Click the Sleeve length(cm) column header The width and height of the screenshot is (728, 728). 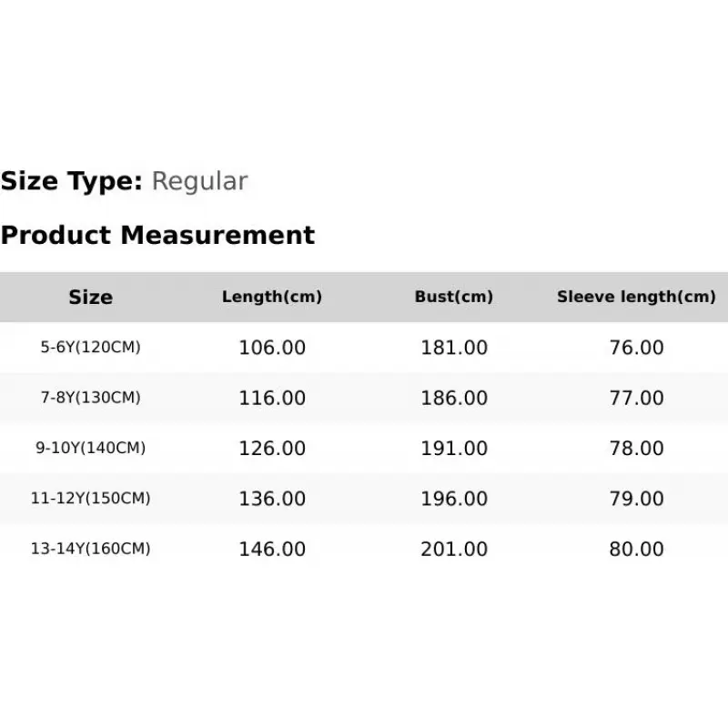pyautogui.click(x=636, y=297)
